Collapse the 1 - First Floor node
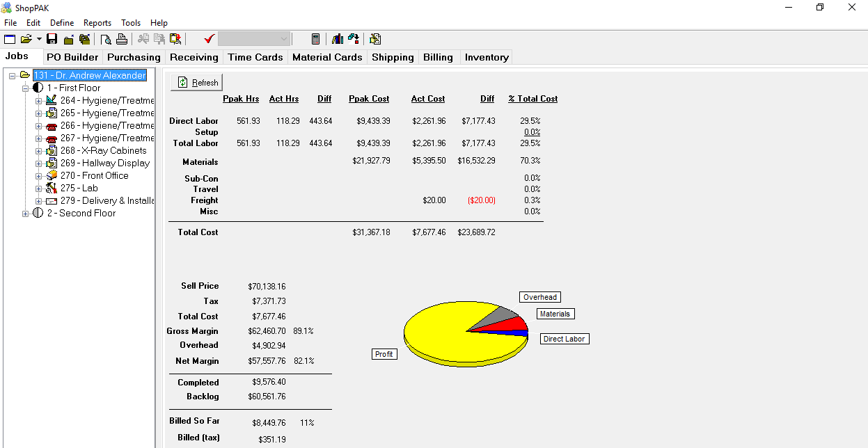Image resolution: width=868 pixels, height=448 pixels. click(26, 88)
